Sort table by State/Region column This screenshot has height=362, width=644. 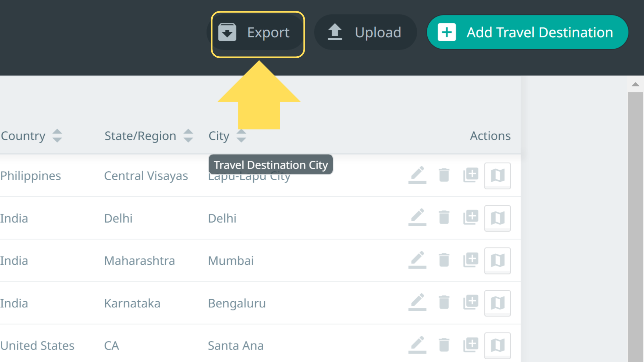pyautogui.click(x=188, y=136)
